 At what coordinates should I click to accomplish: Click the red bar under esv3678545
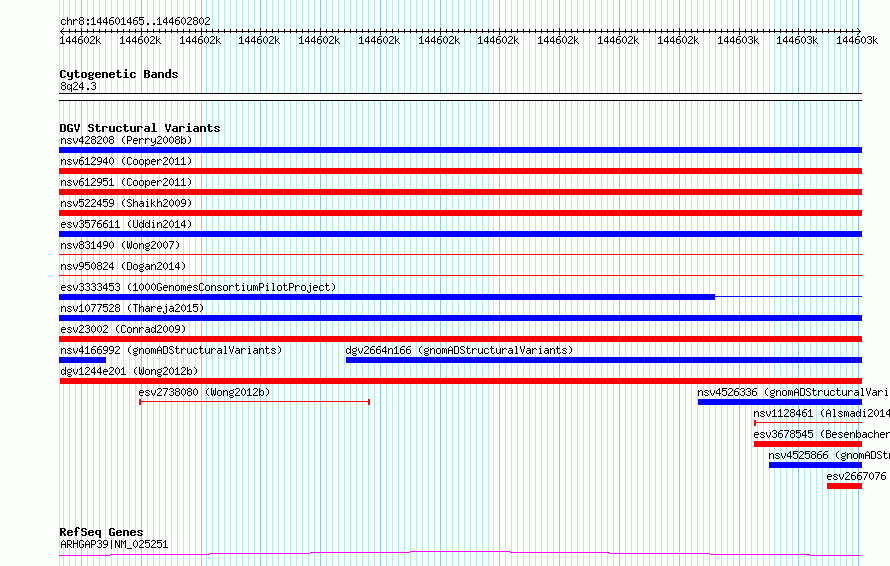[808, 444]
